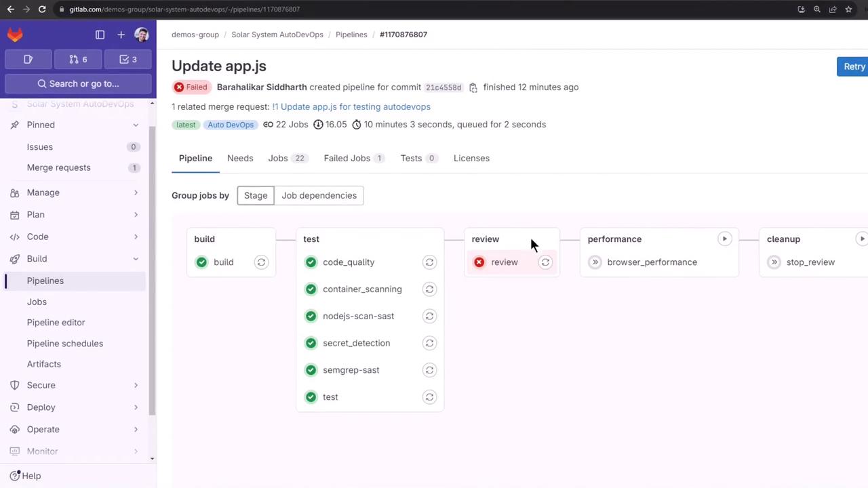Go to demos-group breadcrumb

click(195, 35)
